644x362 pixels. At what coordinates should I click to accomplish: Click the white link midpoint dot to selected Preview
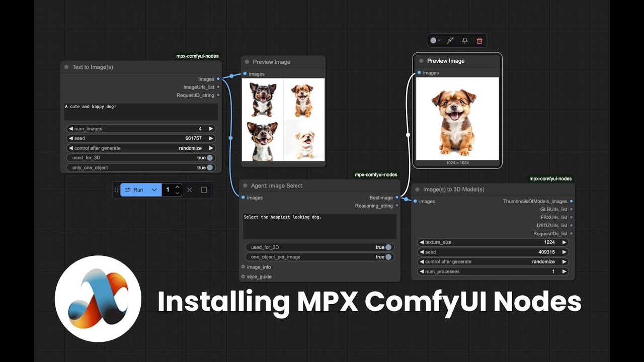click(x=408, y=135)
